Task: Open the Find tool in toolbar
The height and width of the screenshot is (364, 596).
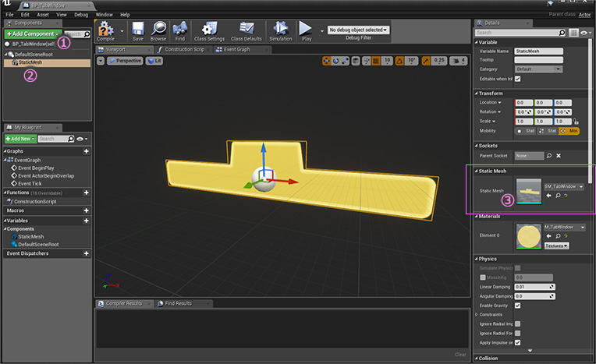Action: [x=179, y=30]
